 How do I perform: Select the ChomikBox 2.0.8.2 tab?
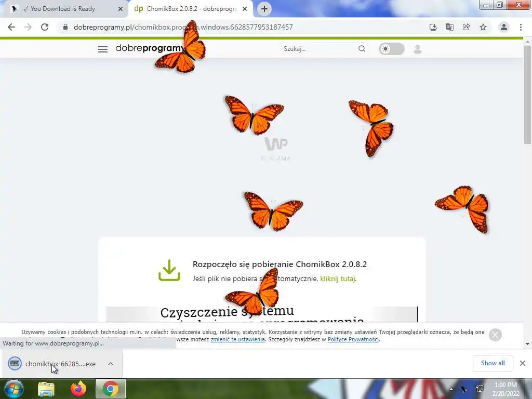tap(190, 9)
